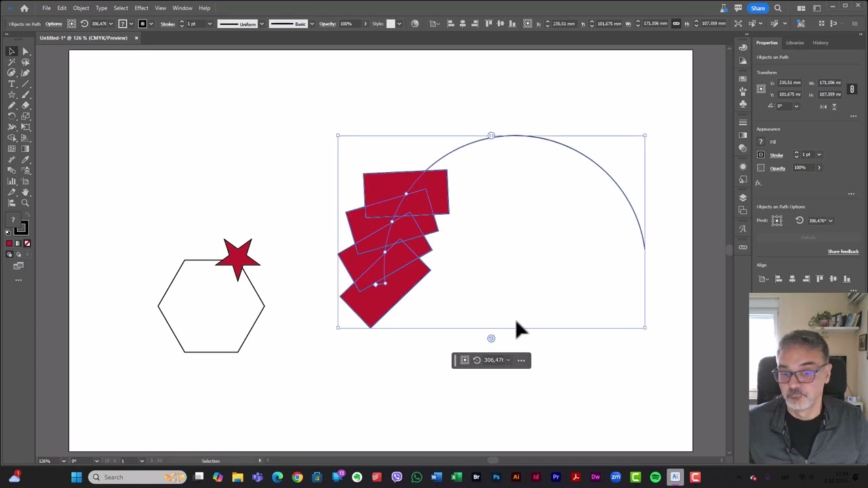Pick the Zoom tool in toolbar
This screenshot has width=868, height=488.
(x=25, y=203)
